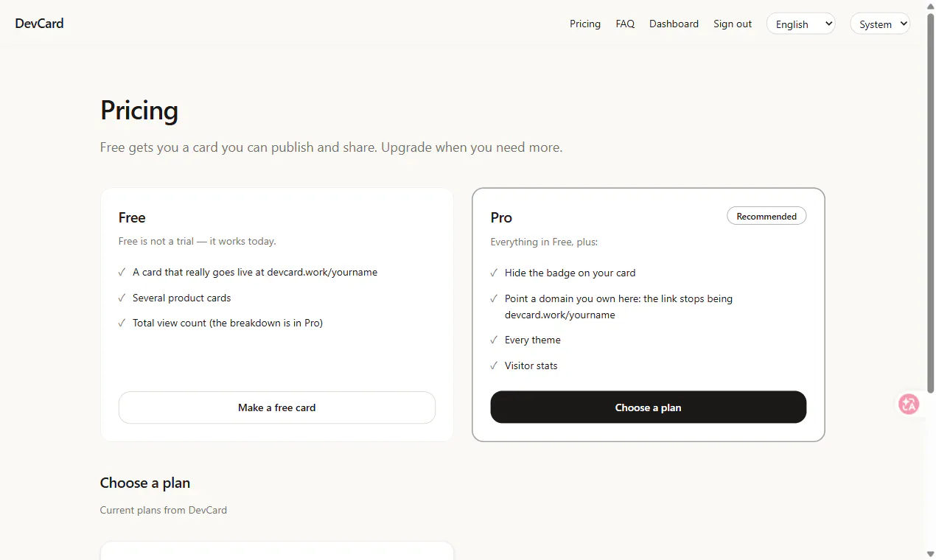
Task: Click 'Visitor stats' feature
Action: (531, 365)
